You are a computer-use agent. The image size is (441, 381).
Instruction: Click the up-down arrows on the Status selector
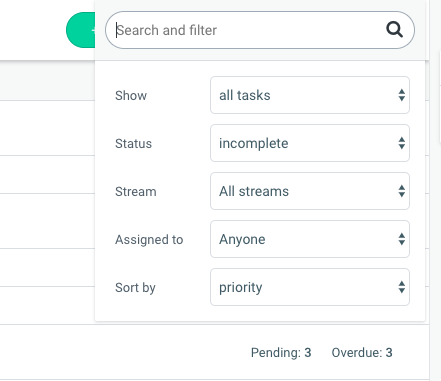pos(402,143)
